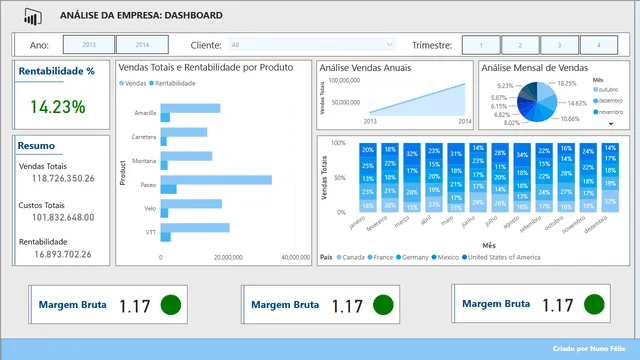Click the Amarilla Vendas bar
This screenshot has width=640, height=360.
coord(190,108)
